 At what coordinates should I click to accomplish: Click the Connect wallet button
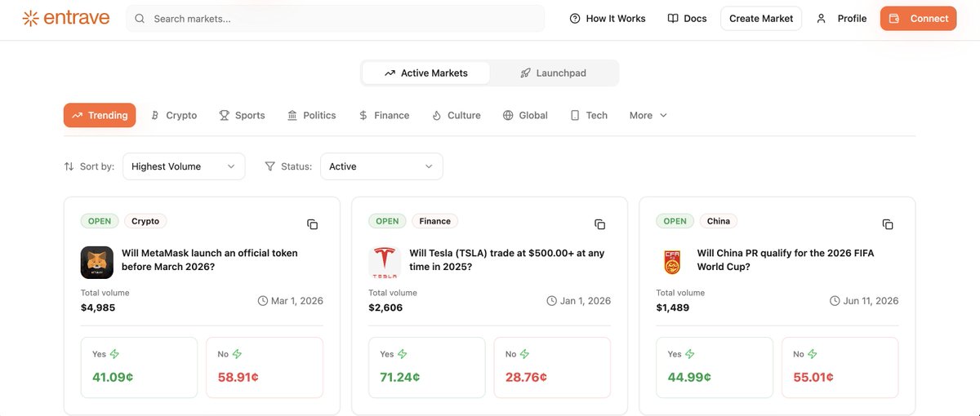(919, 19)
